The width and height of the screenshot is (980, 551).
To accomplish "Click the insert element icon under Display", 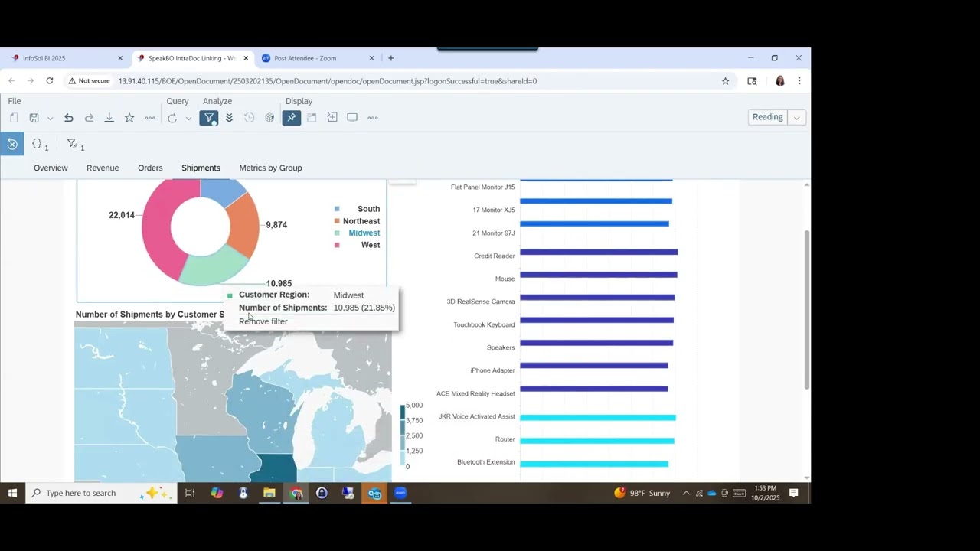I will point(332,118).
